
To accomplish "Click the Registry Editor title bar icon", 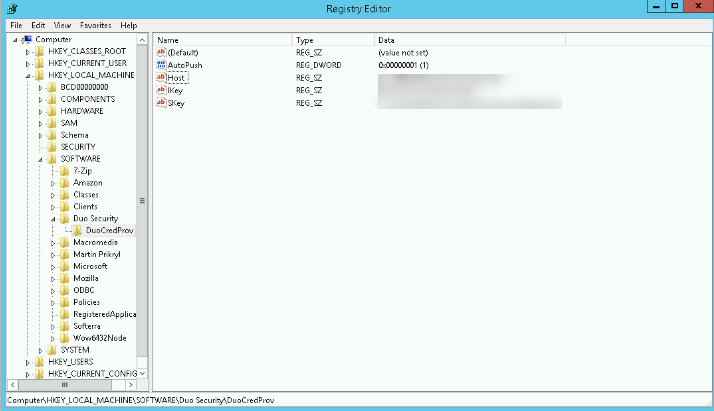I will coord(10,8).
